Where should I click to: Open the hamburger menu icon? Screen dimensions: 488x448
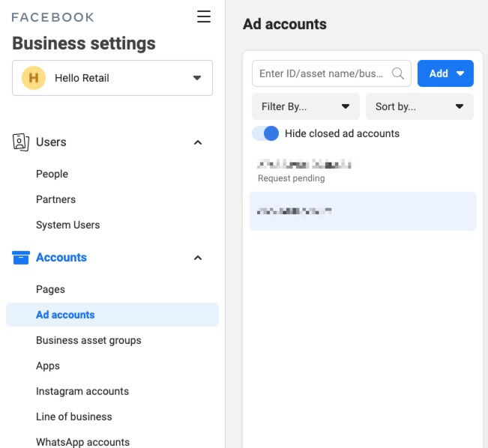[x=204, y=16]
